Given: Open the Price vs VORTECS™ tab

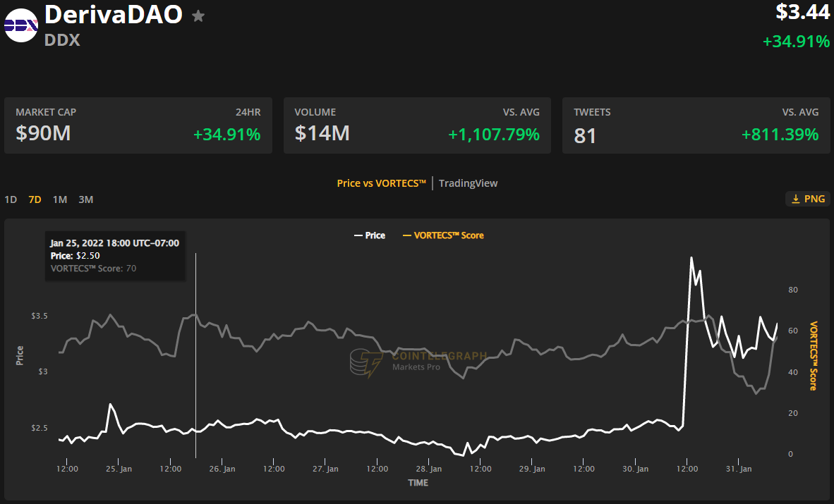Looking at the screenshot, I should coord(381,183).
